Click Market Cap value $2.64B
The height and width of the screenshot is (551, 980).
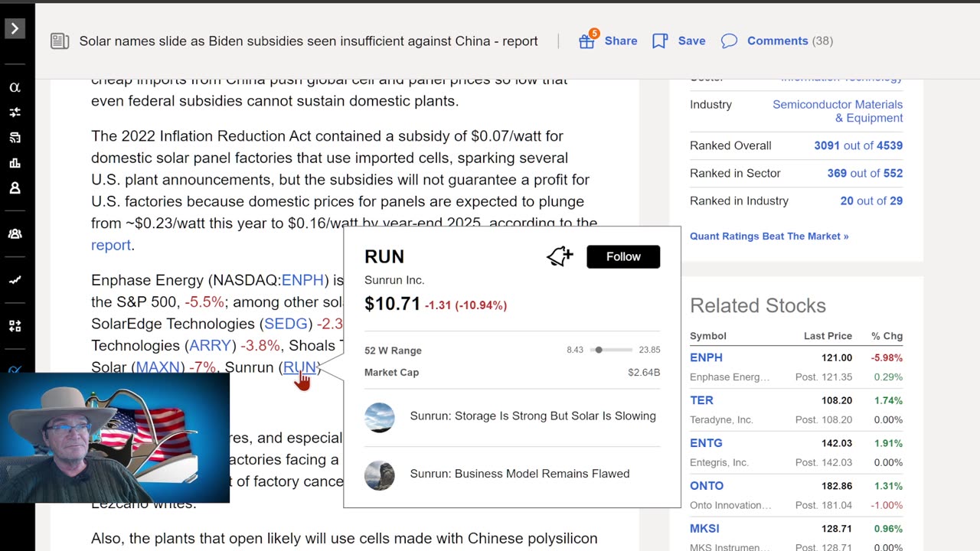[644, 373]
